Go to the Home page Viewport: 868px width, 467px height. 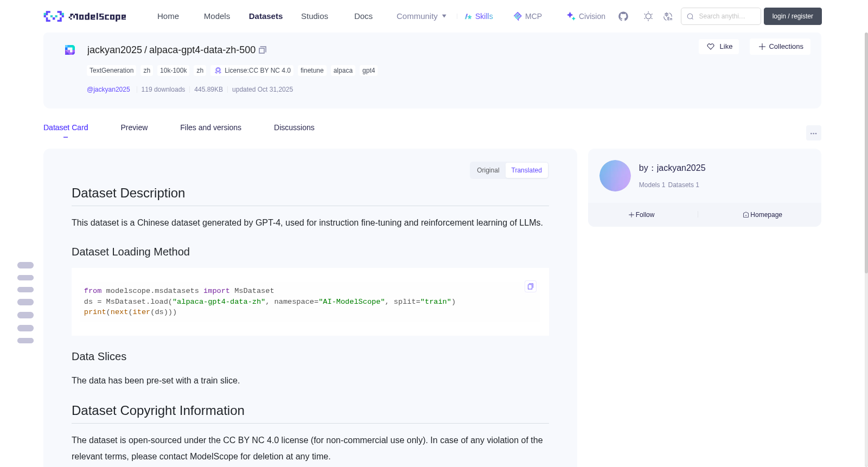click(x=168, y=16)
